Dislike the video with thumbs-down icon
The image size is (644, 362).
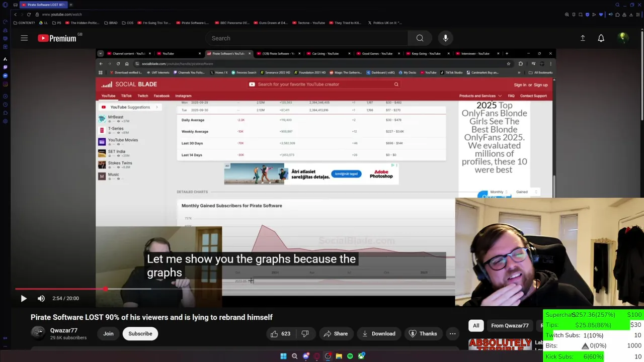coord(305,334)
